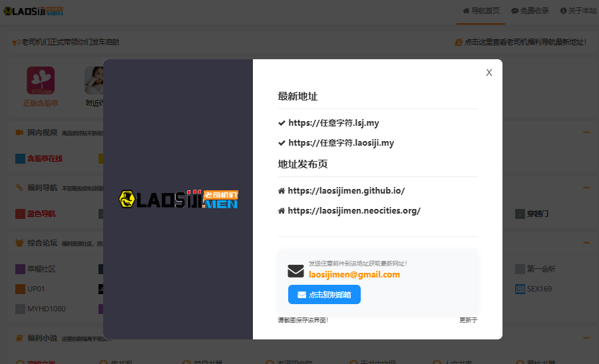This screenshot has width=599, height=364.
Task: Open the 免费收录 menu item
Action: tap(530, 11)
